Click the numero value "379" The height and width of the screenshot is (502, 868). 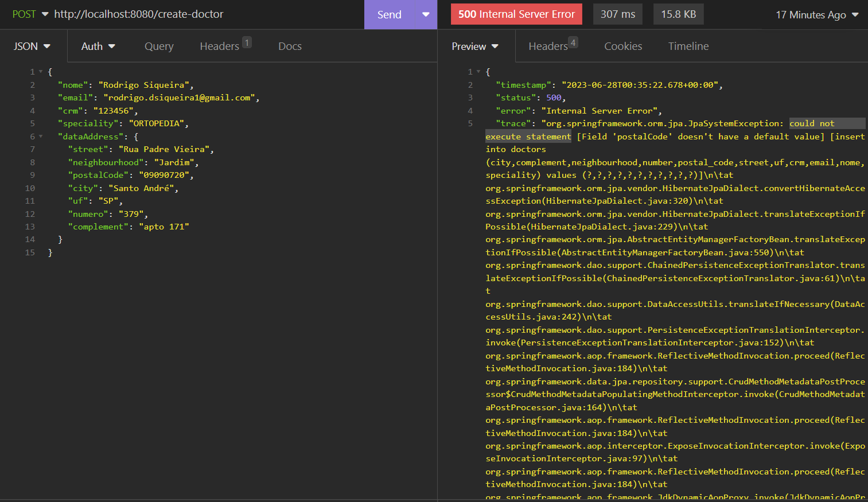131,214
